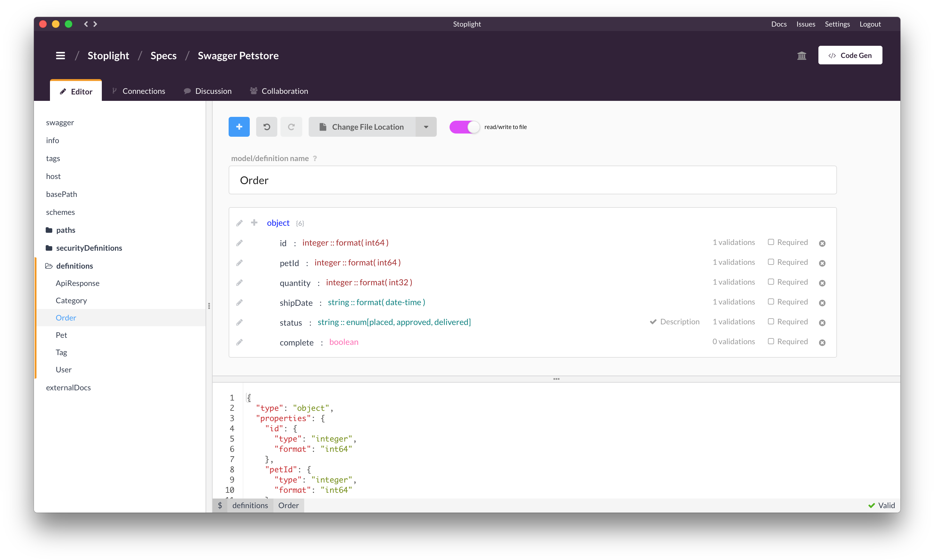Open Change File Location dropdown arrow
The height and width of the screenshot is (560, 934).
(x=426, y=127)
